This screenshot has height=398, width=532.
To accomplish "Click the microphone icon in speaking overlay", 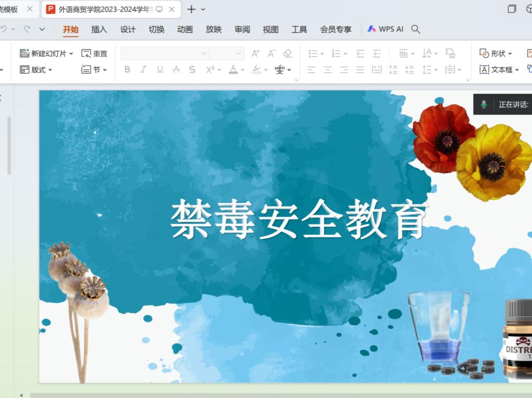I will coord(484,104).
